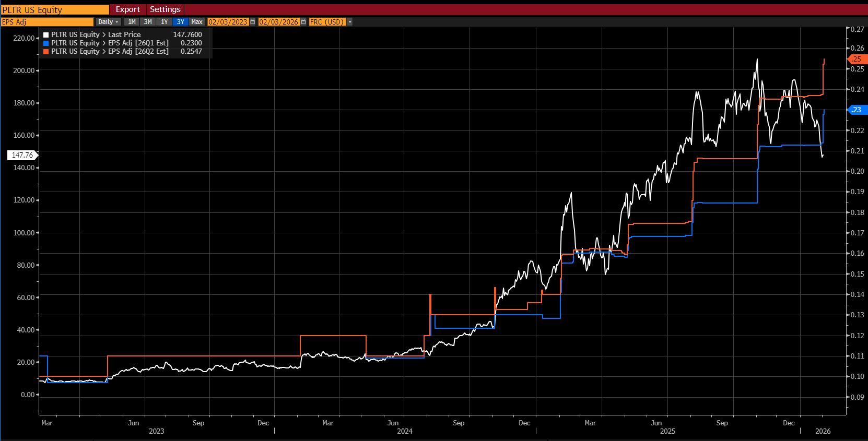This screenshot has width=868, height=441.
Task: Switch chart range to 1M
Action: click(x=132, y=22)
